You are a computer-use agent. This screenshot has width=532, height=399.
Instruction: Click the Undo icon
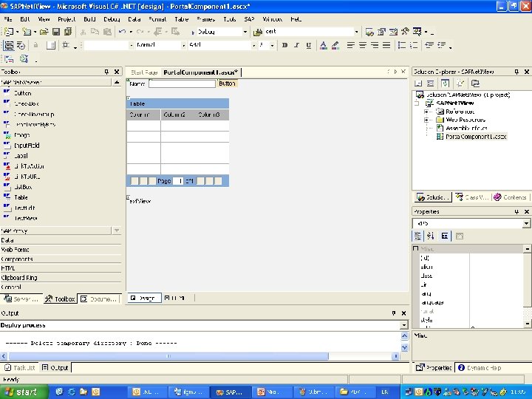tap(122, 32)
